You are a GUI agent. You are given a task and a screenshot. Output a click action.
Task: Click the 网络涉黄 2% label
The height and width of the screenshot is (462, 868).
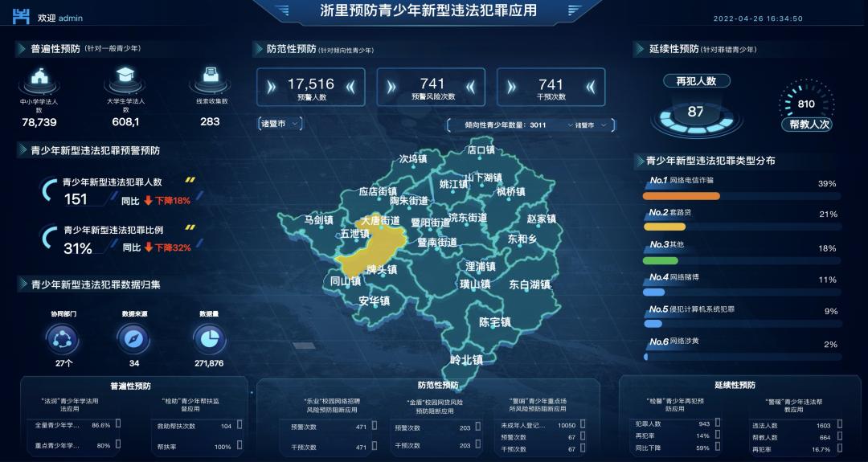(684, 341)
